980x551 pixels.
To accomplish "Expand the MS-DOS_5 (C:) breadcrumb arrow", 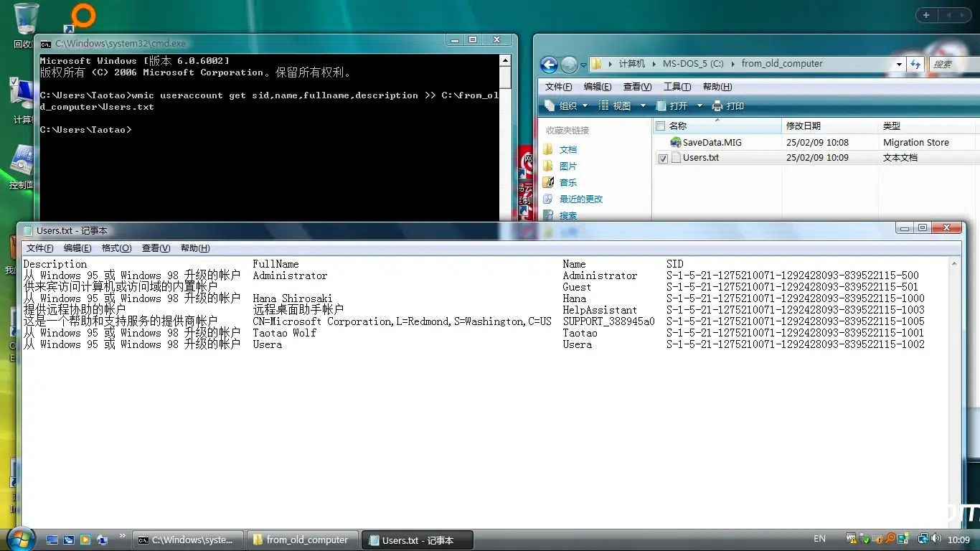I will pyautogui.click(x=732, y=64).
